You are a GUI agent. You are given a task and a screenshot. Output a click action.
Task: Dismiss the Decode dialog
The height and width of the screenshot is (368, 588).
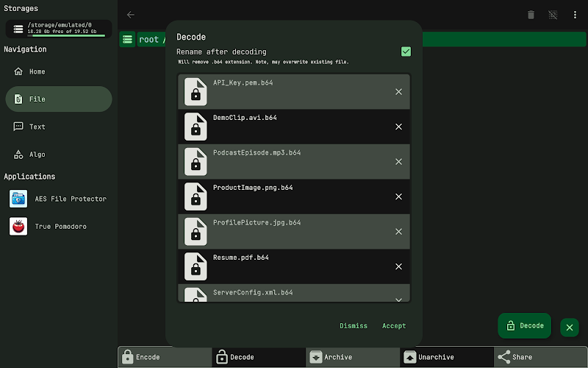pyautogui.click(x=354, y=325)
